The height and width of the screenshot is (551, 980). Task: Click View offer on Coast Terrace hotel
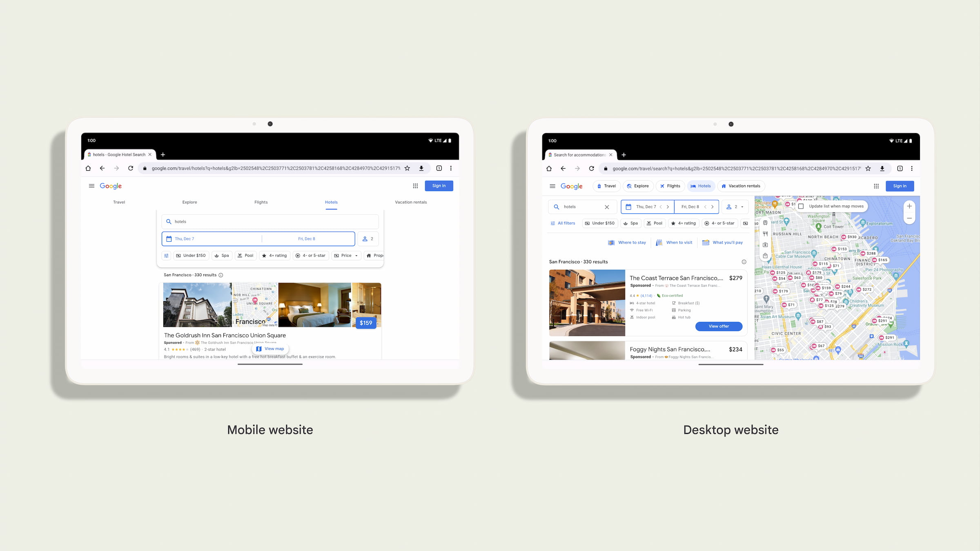tap(719, 326)
